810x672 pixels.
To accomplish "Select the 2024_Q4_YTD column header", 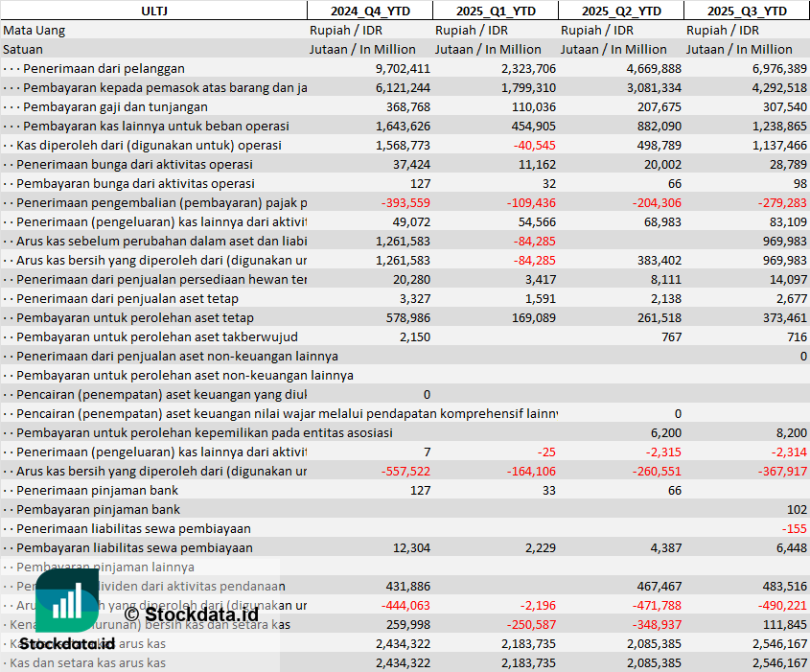I will 370,11.
